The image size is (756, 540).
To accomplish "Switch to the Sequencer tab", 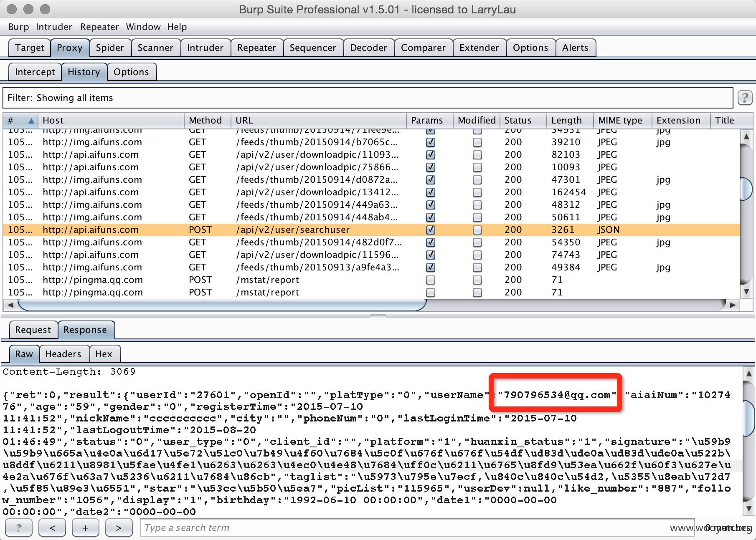I will pos(313,48).
